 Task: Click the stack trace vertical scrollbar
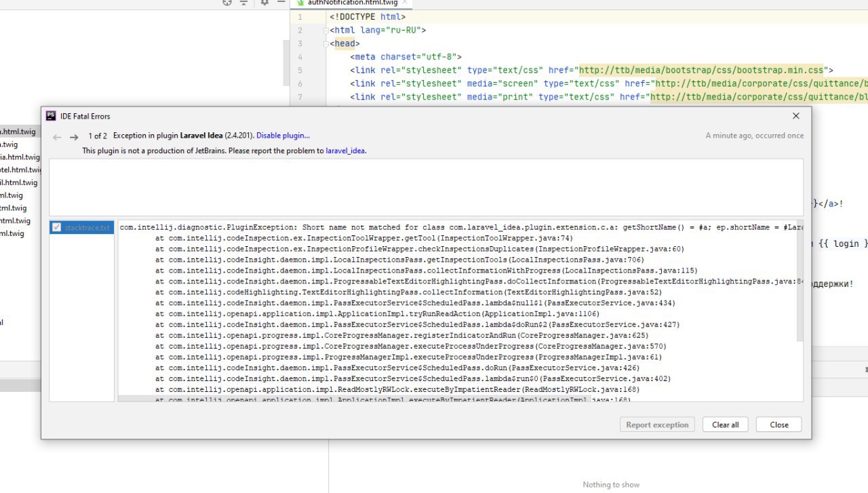800,281
